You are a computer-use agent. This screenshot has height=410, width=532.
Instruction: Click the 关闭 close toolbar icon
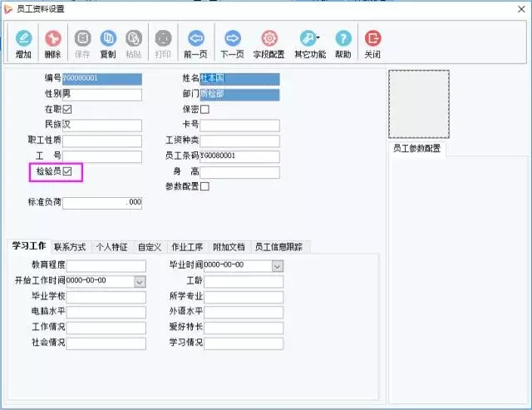click(372, 39)
